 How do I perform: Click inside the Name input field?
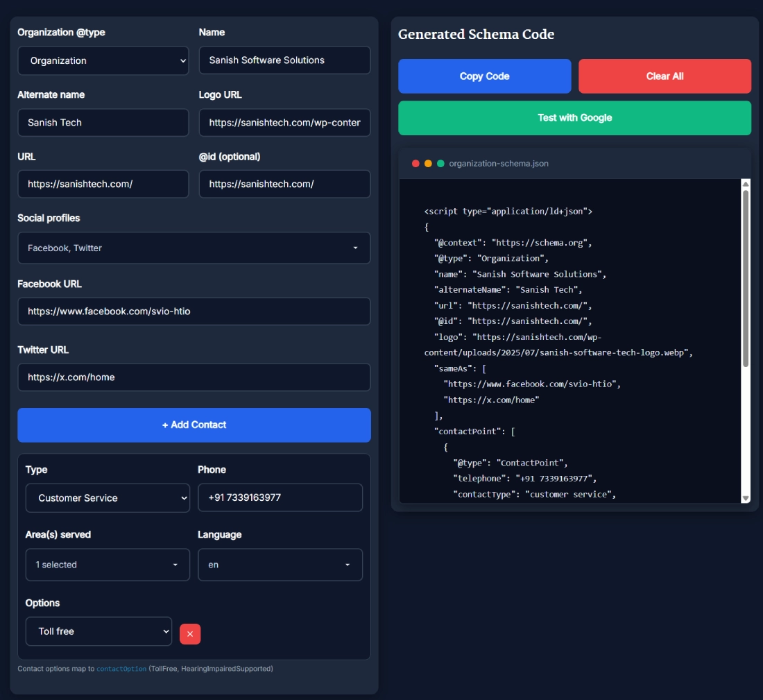(284, 60)
